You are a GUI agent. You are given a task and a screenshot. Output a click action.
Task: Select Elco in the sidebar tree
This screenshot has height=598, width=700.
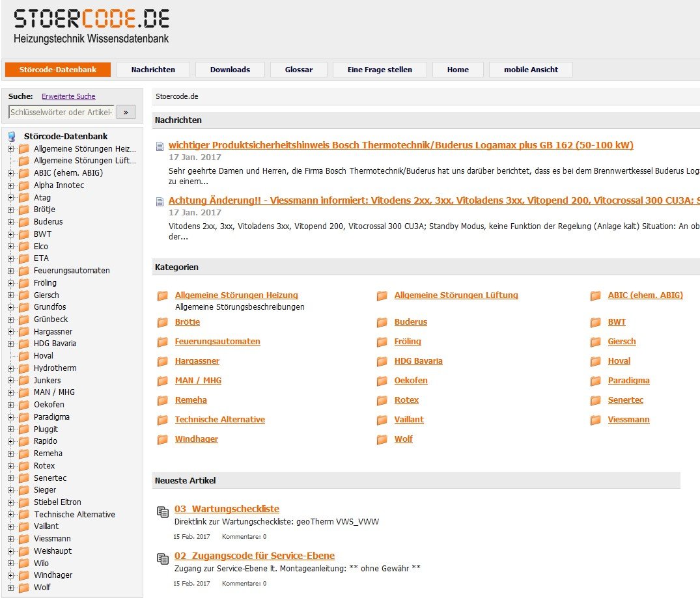40,247
